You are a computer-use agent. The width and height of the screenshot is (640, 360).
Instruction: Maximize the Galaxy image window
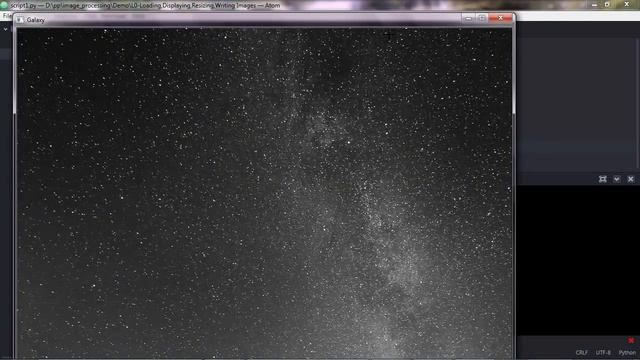pos(482,18)
